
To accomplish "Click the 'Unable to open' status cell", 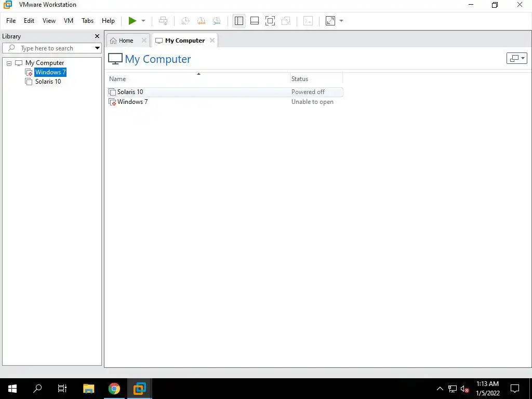I will pos(312,102).
